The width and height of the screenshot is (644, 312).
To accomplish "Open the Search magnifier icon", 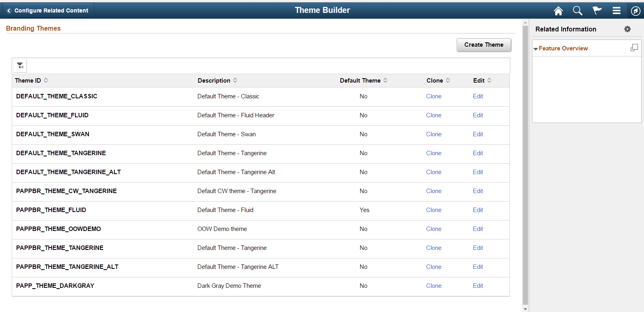I will coord(578,11).
